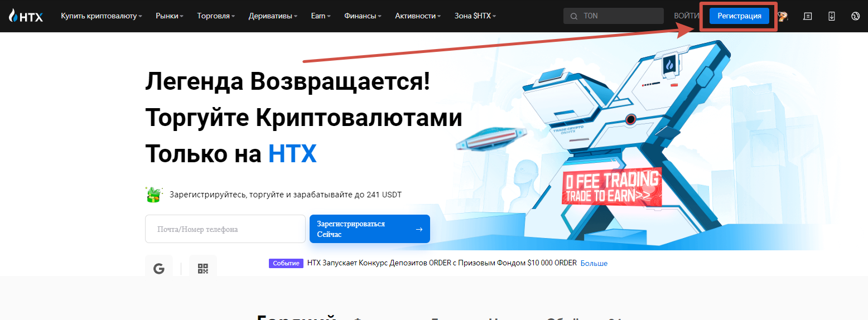
Task: Open the Финансы menu
Action: click(x=363, y=16)
